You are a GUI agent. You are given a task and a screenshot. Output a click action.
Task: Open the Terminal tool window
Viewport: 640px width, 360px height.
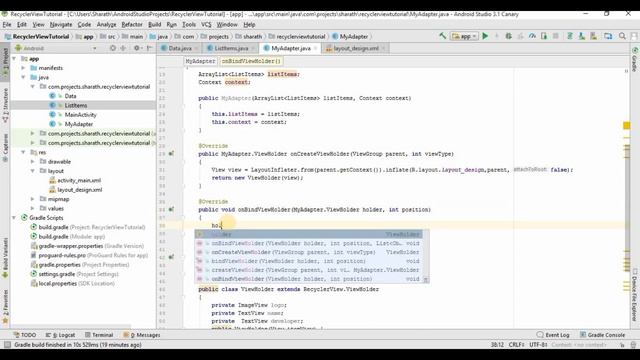coord(99,335)
